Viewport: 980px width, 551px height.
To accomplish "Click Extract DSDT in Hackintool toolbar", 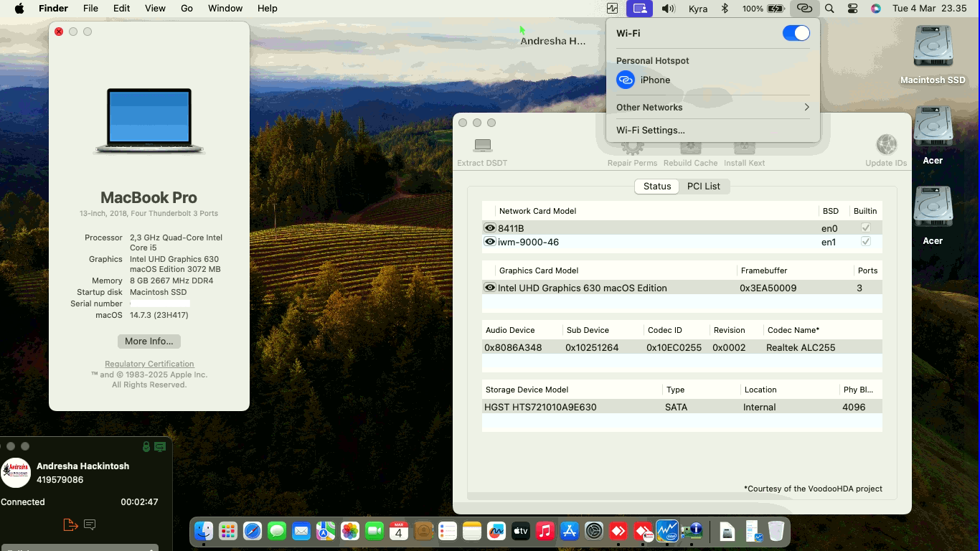I will [481, 148].
